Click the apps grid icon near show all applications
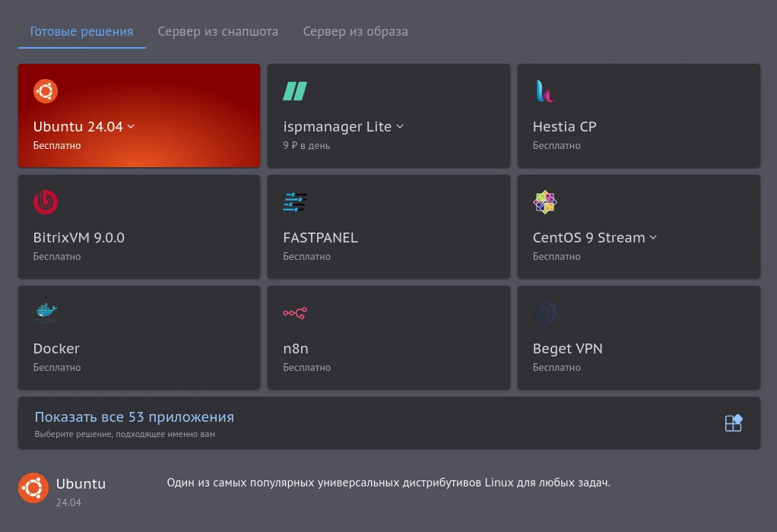 pos(733,423)
